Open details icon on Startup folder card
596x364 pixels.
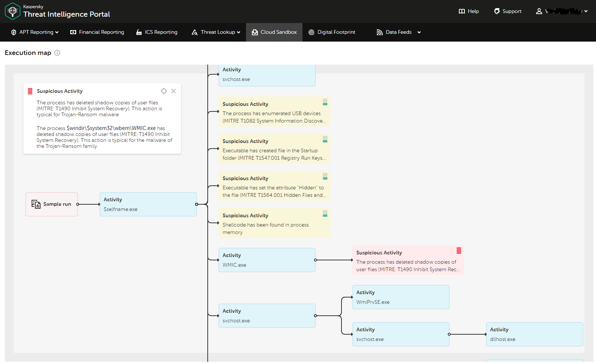[x=325, y=139]
